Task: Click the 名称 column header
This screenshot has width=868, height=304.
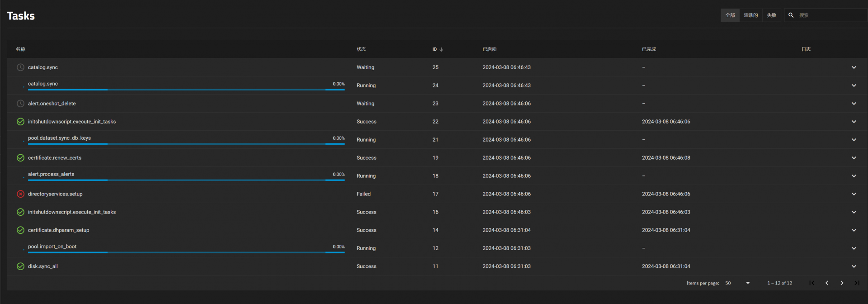Action: [x=21, y=49]
